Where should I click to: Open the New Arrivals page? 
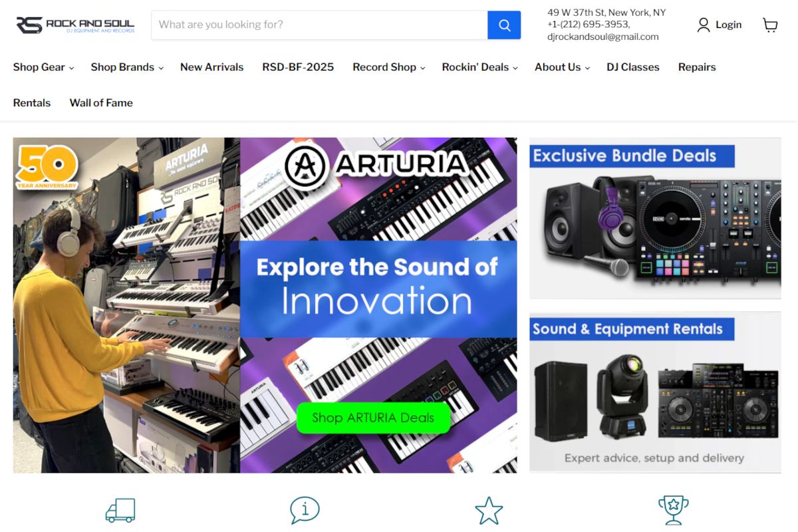(212, 67)
